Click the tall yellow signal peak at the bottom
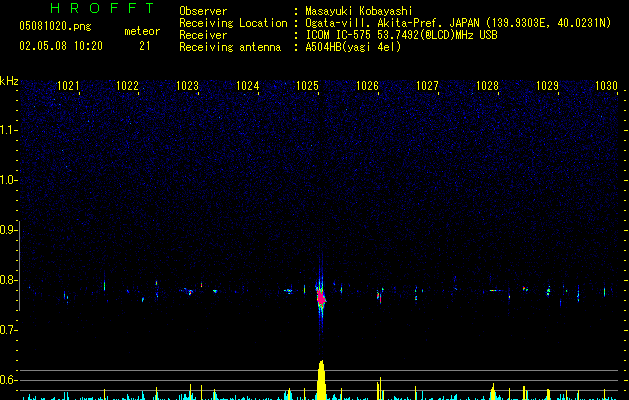The height and width of the screenshot is (400, 629). point(321,380)
